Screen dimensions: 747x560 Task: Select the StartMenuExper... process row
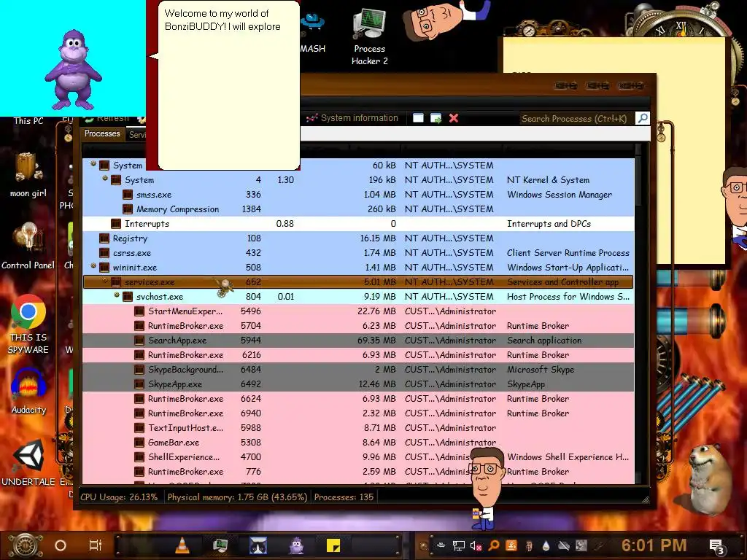coord(357,311)
